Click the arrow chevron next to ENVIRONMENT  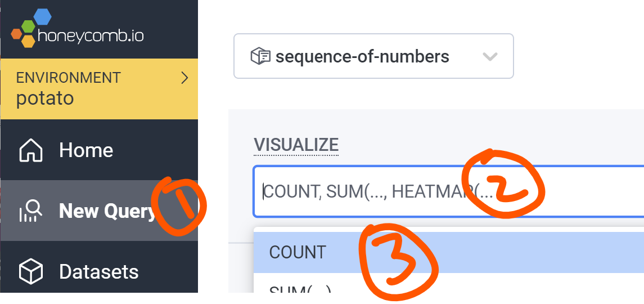click(x=185, y=78)
